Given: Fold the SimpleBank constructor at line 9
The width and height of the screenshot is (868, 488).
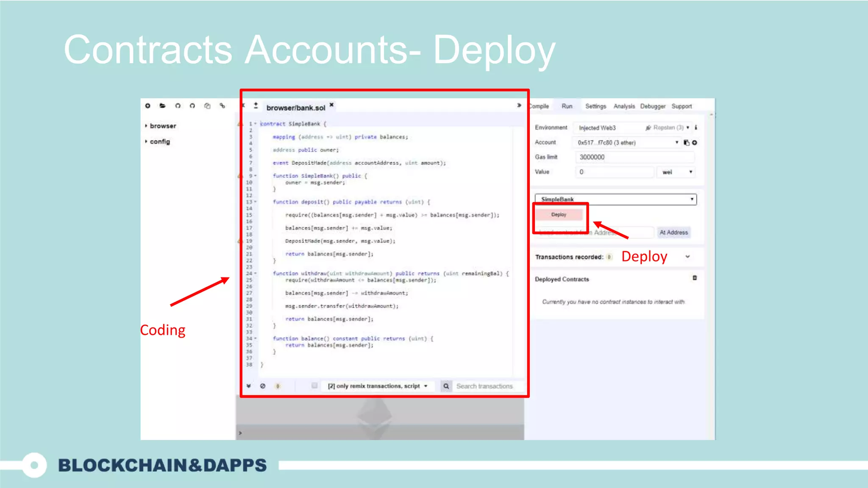Looking at the screenshot, I should 256,176.
